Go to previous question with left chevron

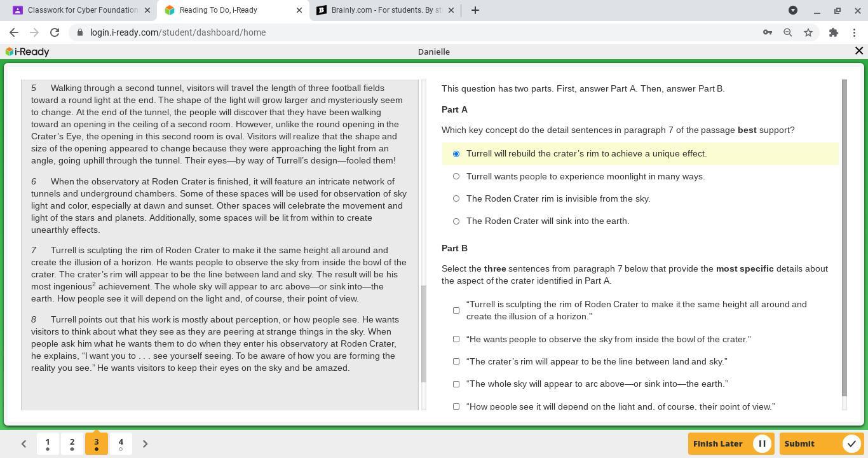(24, 444)
